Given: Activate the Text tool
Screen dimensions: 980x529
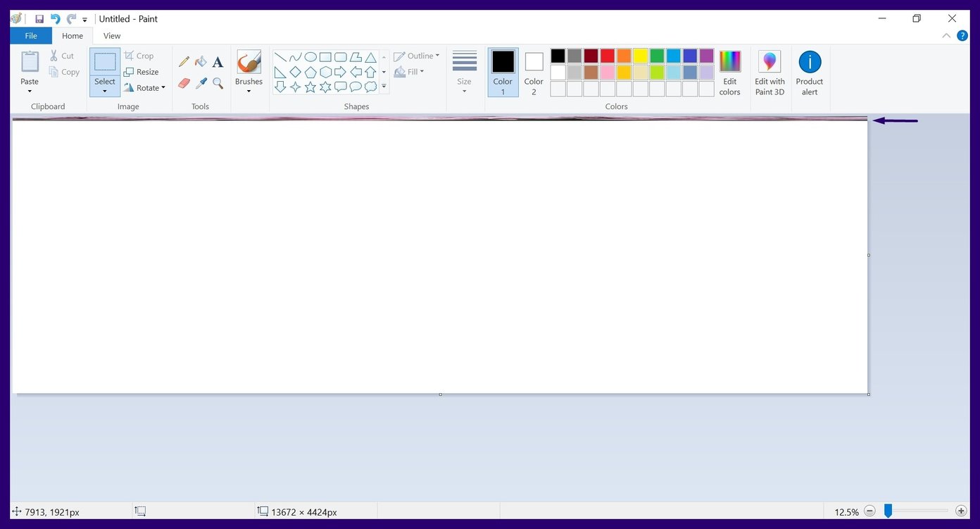Looking at the screenshot, I should click(x=218, y=61).
